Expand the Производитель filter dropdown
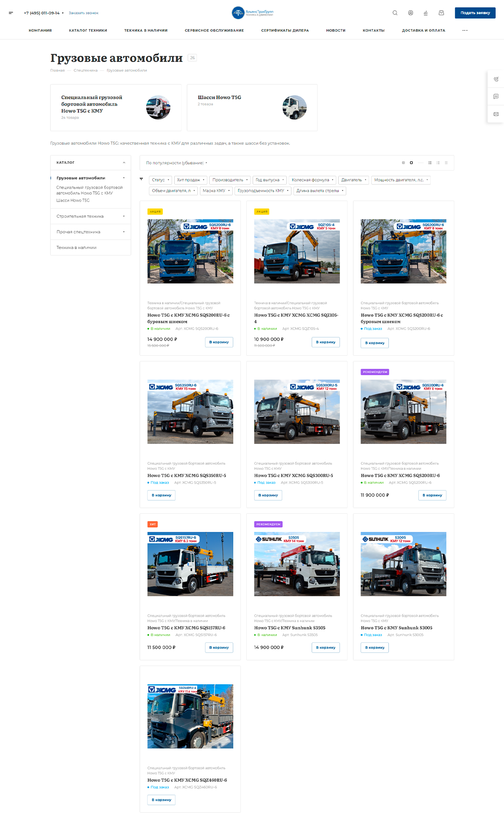 230,180
